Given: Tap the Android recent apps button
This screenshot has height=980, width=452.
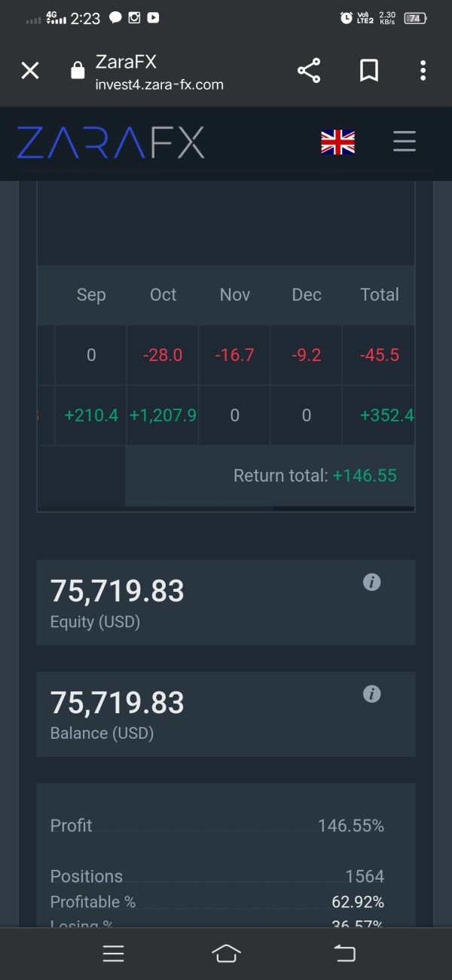Looking at the screenshot, I should tap(113, 954).
